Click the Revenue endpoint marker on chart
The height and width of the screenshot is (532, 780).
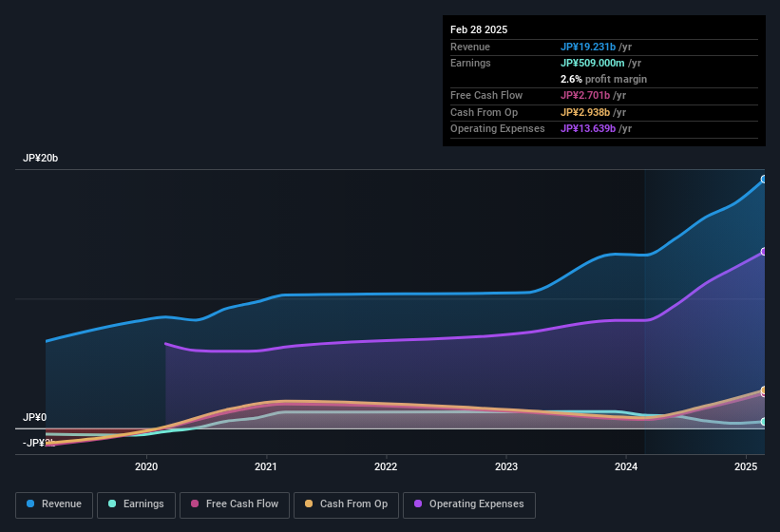pyautogui.click(x=763, y=179)
